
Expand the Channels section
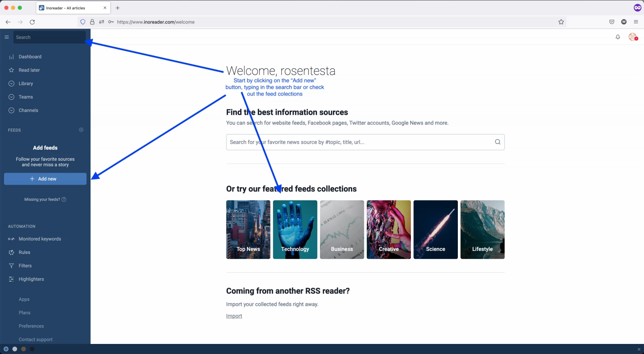[x=11, y=110]
